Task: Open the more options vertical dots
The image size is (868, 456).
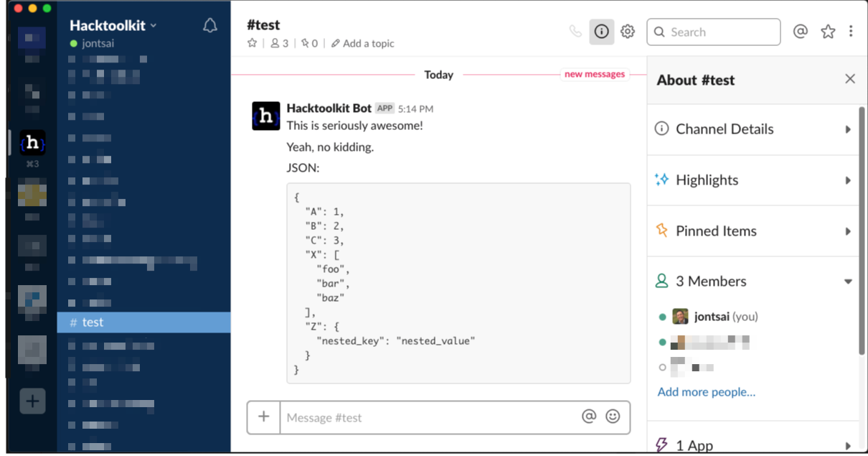Action: point(851,32)
